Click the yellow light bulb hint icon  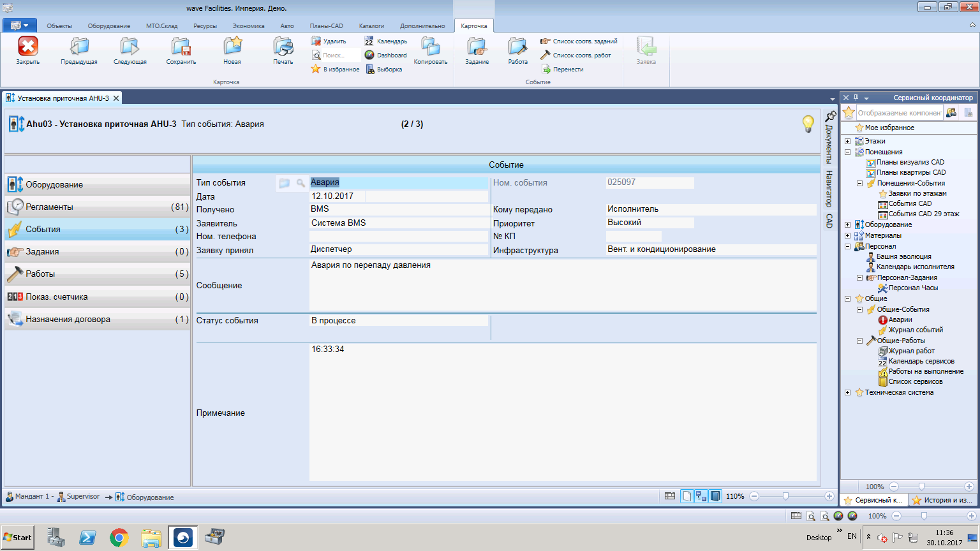(x=808, y=124)
